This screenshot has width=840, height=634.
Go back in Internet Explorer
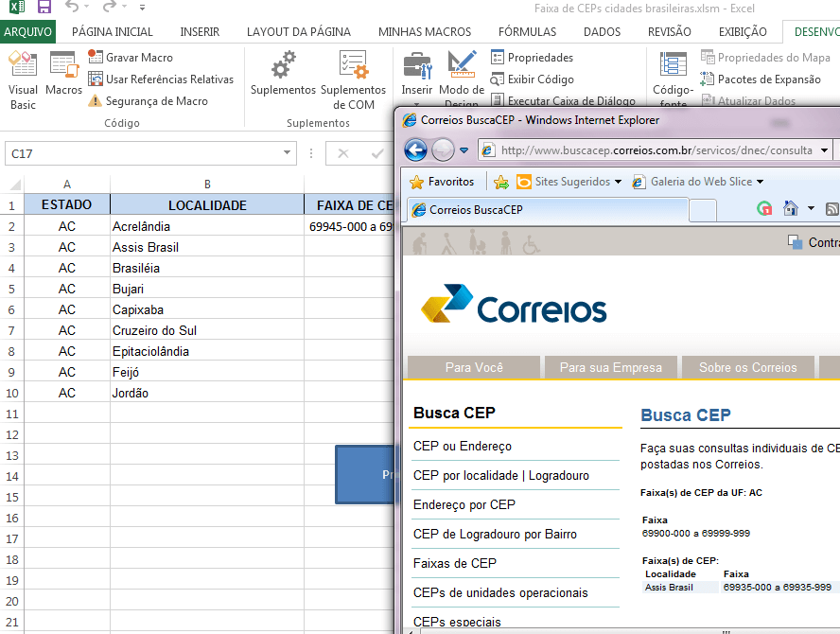[415, 150]
